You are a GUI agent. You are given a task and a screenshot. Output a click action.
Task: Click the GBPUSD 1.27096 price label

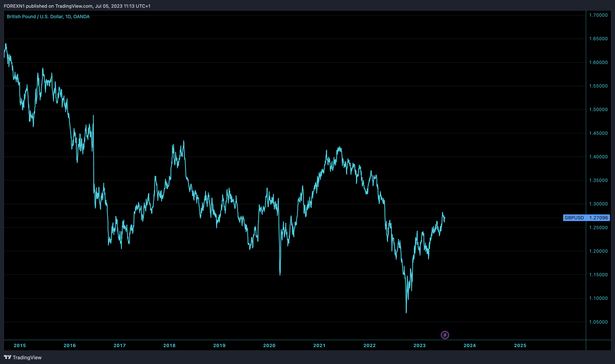pos(586,218)
